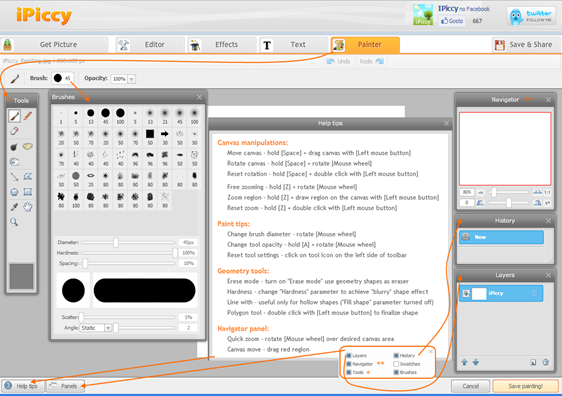Switch to the Effects tab
Image resolution: width=562 pixels, height=396 pixels.
coord(222,45)
